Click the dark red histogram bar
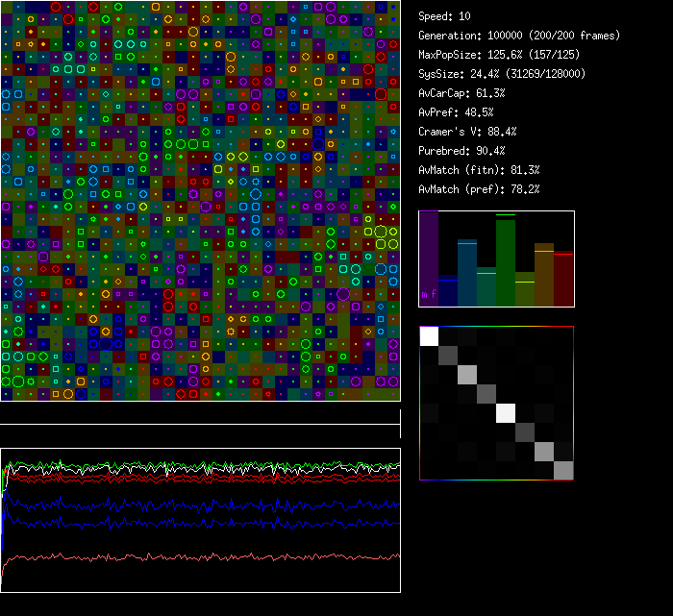 tap(563, 279)
